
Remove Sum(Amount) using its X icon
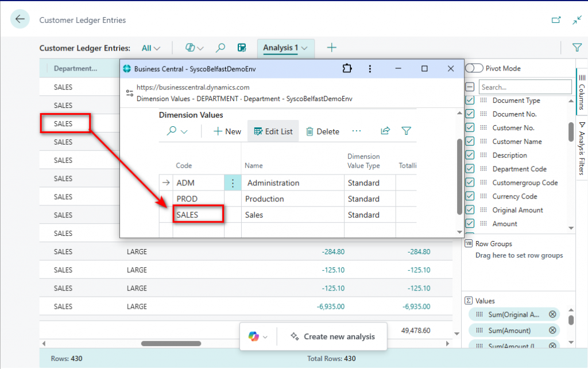pos(552,331)
